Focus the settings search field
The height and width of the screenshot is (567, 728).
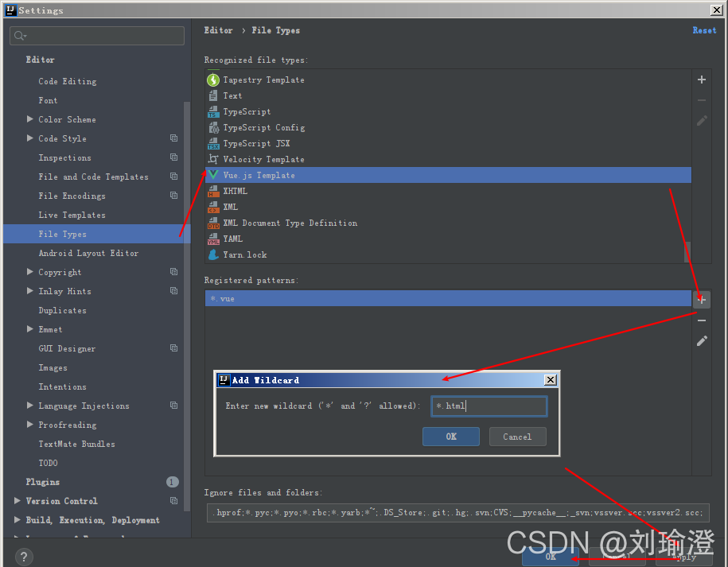tap(97, 36)
